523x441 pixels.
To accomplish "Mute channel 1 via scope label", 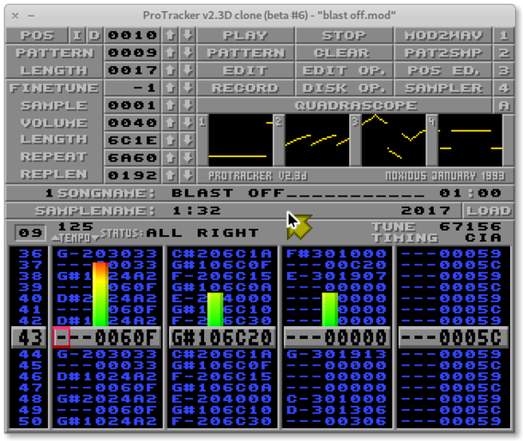I will pos(202,122).
